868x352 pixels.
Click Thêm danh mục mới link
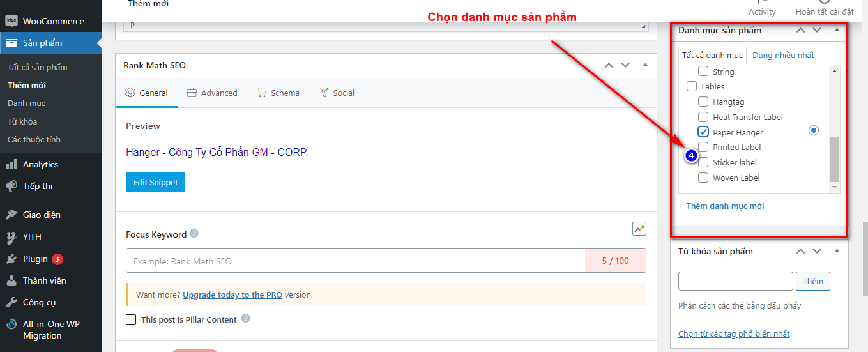[x=721, y=206]
